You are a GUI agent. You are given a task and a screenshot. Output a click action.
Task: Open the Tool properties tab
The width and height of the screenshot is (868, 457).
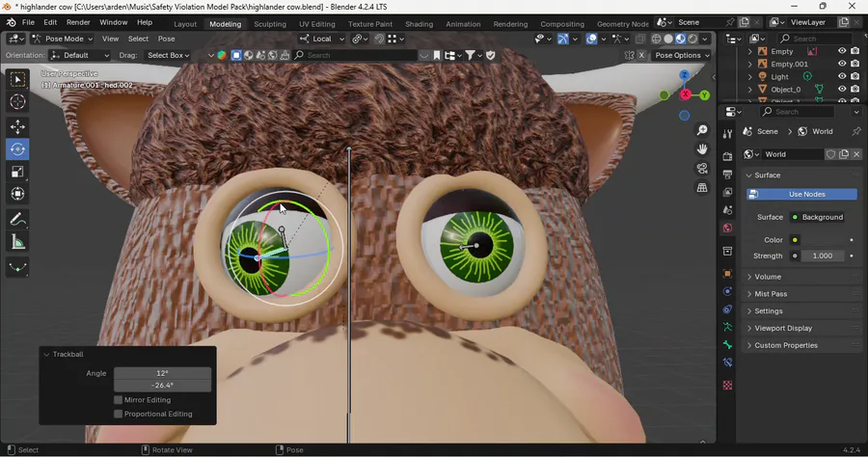coord(727,133)
